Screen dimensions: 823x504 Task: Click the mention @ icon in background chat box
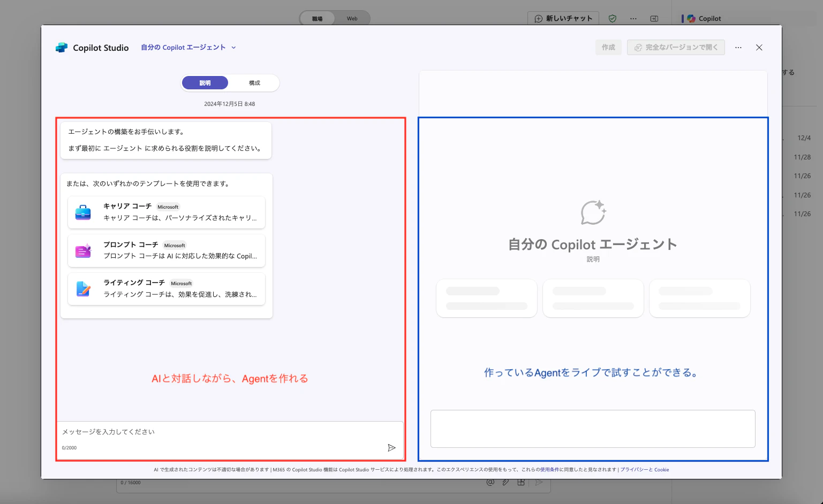click(490, 482)
